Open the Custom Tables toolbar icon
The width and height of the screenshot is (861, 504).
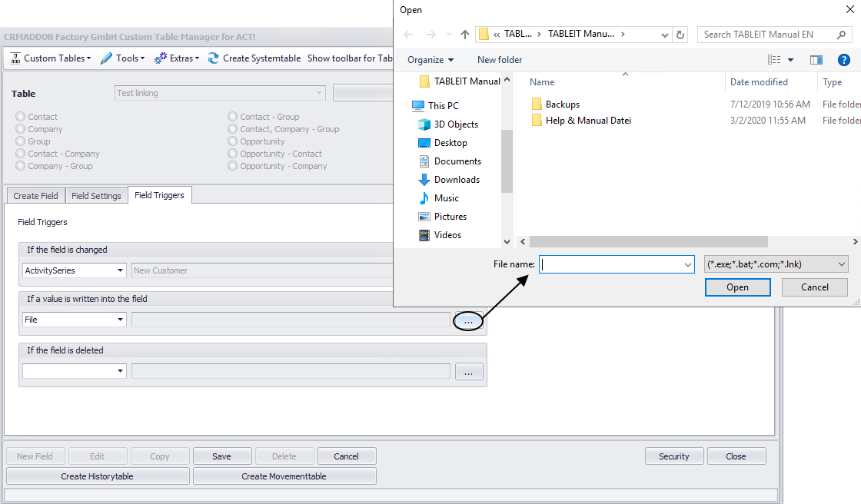[x=15, y=58]
